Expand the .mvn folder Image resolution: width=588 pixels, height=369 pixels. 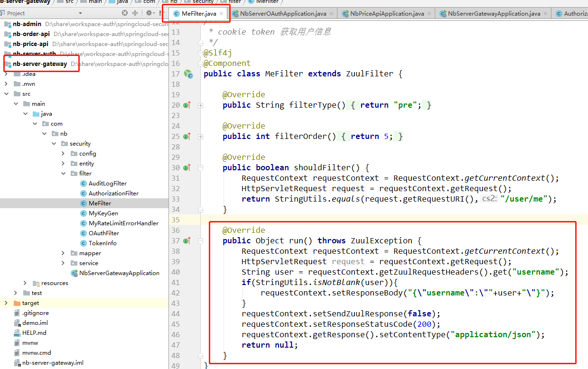(x=6, y=84)
